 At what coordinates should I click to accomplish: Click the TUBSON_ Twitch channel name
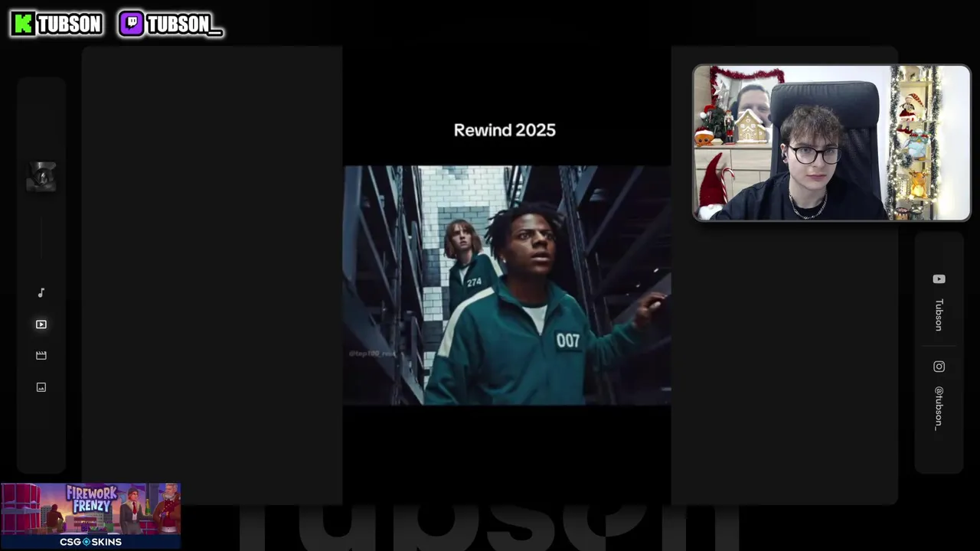tap(184, 24)
